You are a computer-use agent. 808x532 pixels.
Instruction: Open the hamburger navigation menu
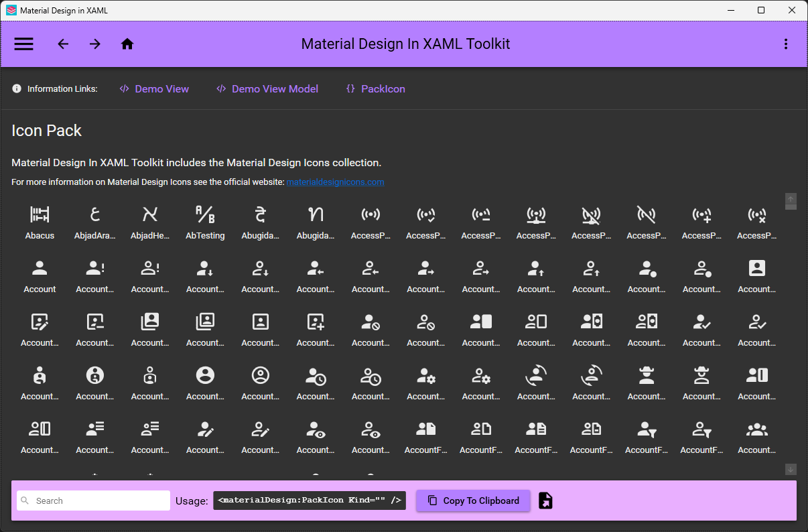(24, 44)
